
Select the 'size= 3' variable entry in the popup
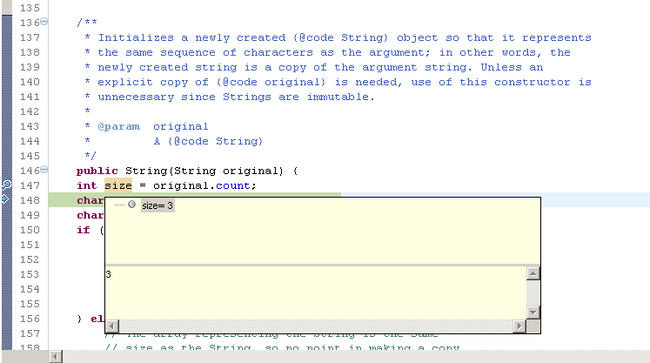pyautogui.click(x=158, y=206)
